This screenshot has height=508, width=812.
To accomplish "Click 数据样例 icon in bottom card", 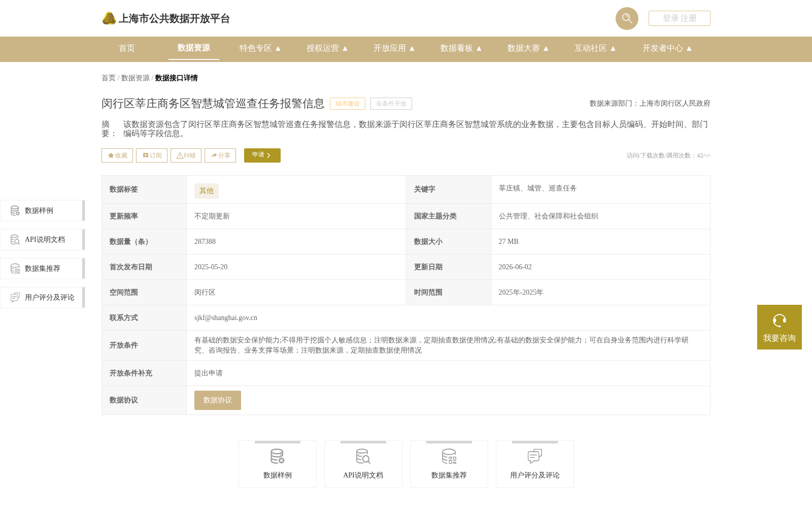I will click(278, 457).
